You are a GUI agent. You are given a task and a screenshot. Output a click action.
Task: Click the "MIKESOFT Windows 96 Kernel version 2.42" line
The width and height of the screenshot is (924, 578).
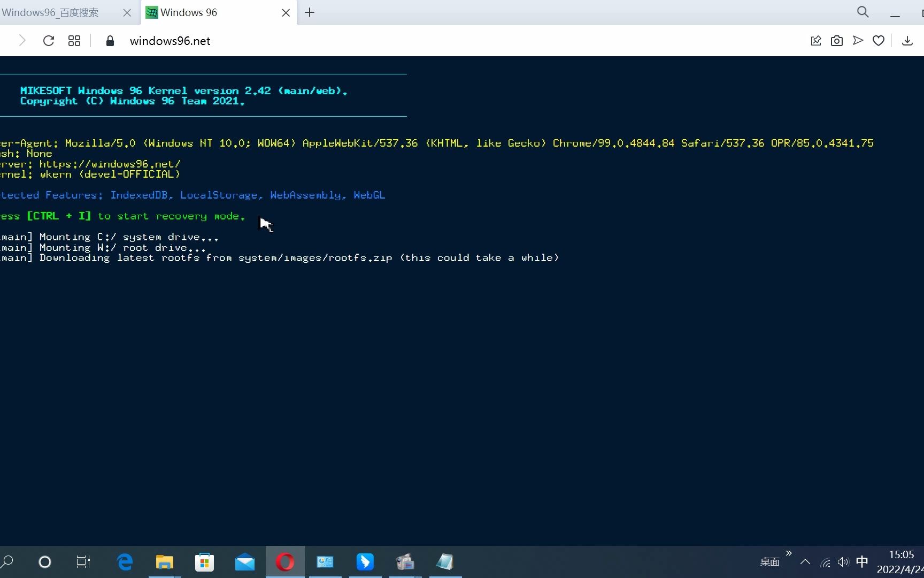coord(184,91)
